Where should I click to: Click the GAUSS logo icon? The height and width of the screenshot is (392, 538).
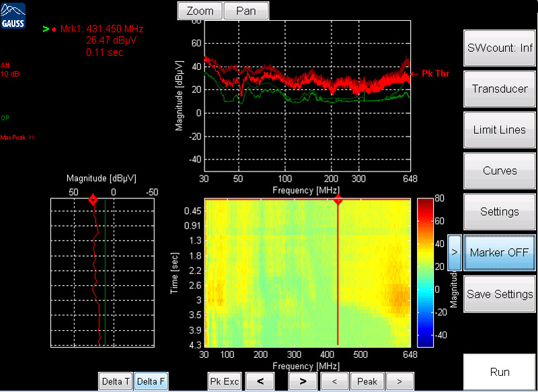13,15
